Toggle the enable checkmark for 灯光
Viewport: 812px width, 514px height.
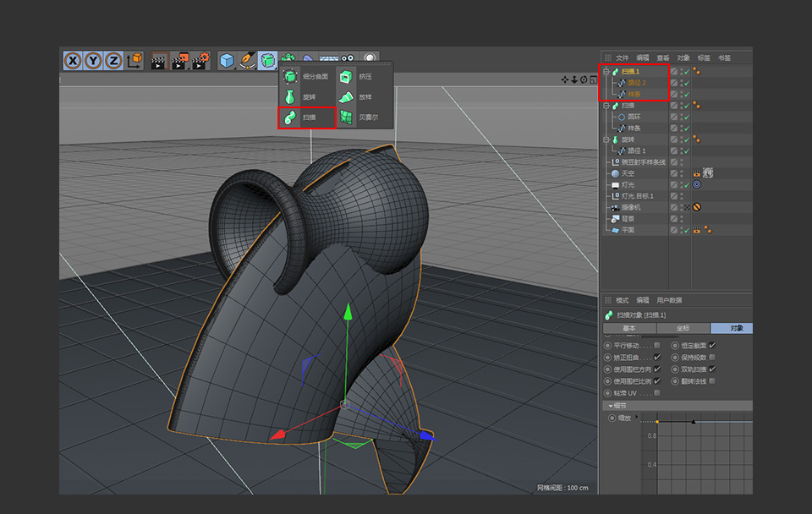687,185
